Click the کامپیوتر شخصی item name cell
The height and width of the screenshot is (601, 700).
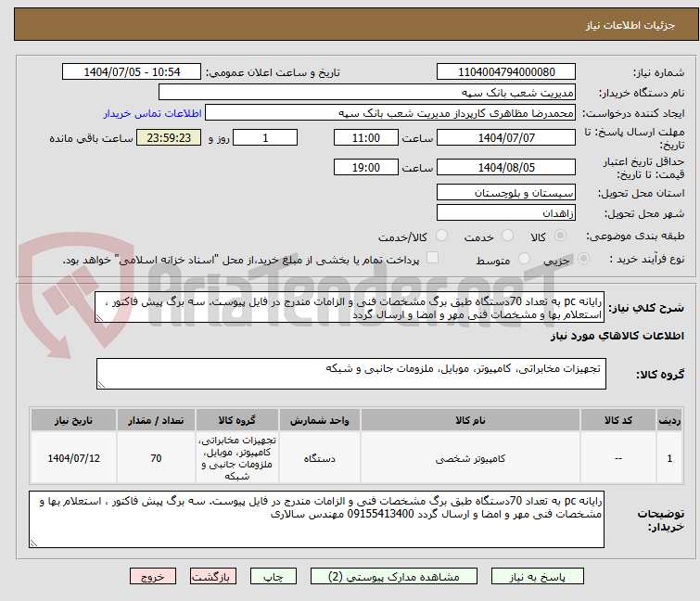tap(471, 458)
